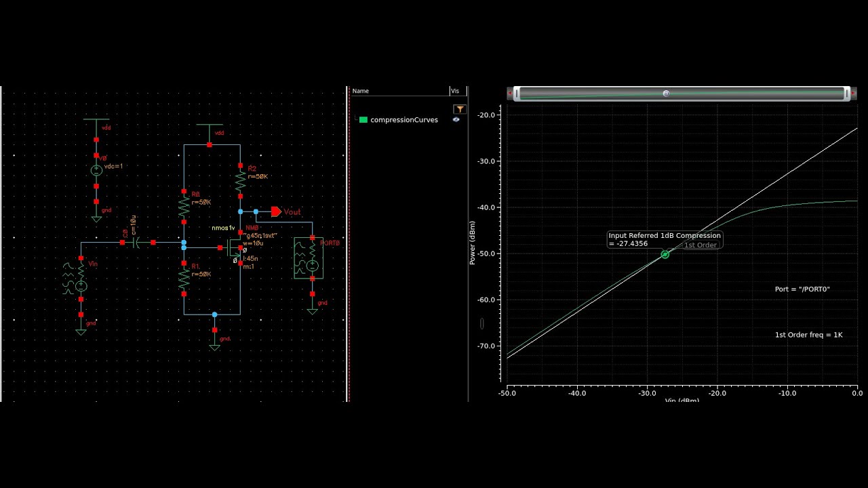The height and width of the screenshot is (488, 868).
Task: Click the 'Power (dBm)' y-axis label
Action: tap(472, 243)
